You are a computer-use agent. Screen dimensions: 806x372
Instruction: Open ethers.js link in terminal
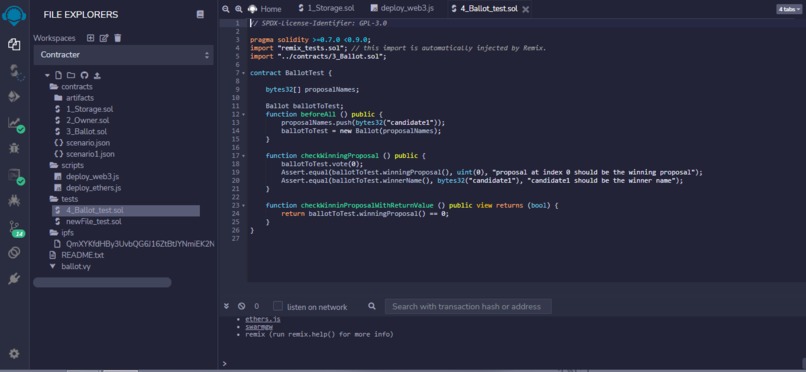263,319
